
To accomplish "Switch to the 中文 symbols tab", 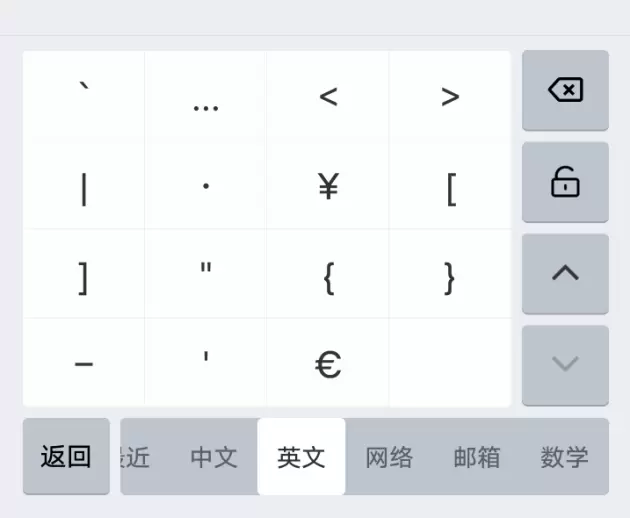I will [x=214, y=457].
